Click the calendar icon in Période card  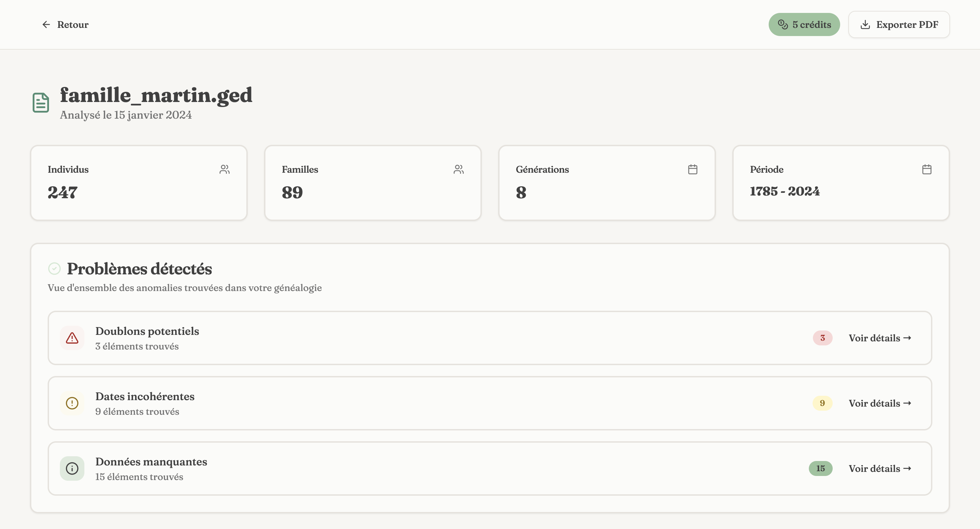927,170
